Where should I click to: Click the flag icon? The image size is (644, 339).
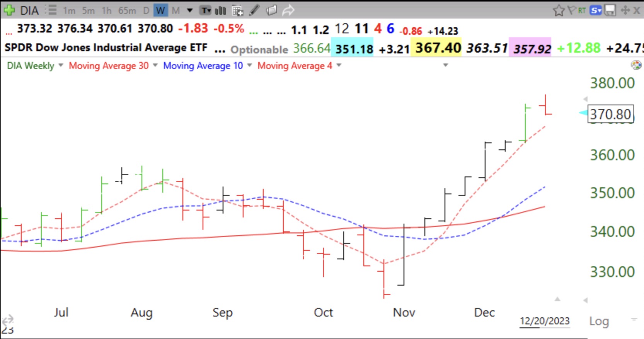click(x=572, y=10)
